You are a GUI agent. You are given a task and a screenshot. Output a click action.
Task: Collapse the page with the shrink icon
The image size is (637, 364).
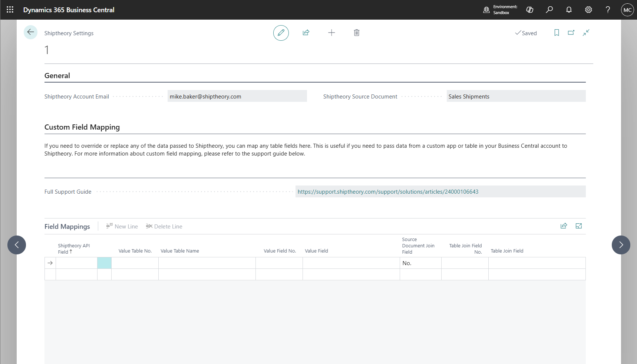pos(586,33)
